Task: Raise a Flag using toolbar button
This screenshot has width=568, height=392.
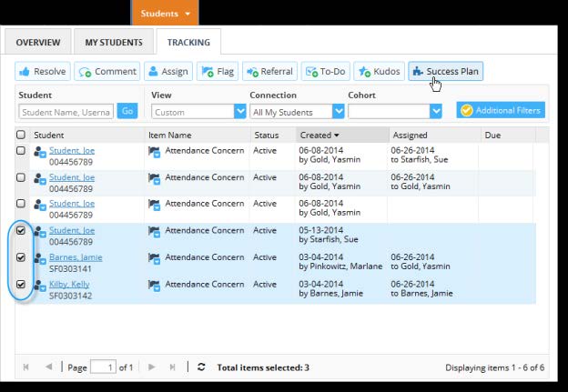Action: (218, 72)
